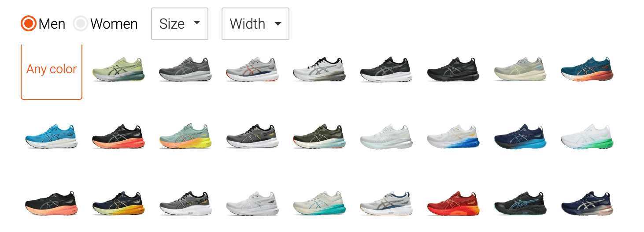Choose the mint shoe with yellow-orange sole
Viewport: 644px width, 232px height.
[x=185, y=136]
